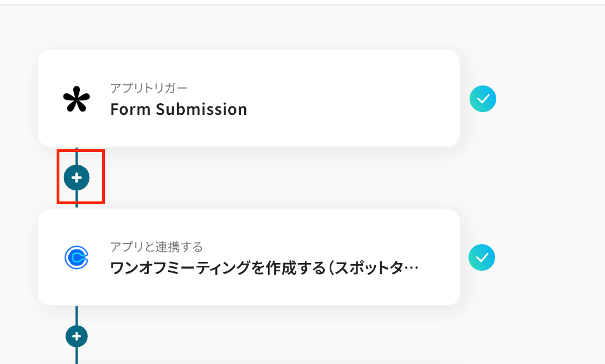Click connector line between Calendly card and lower plus

[77, 315]
